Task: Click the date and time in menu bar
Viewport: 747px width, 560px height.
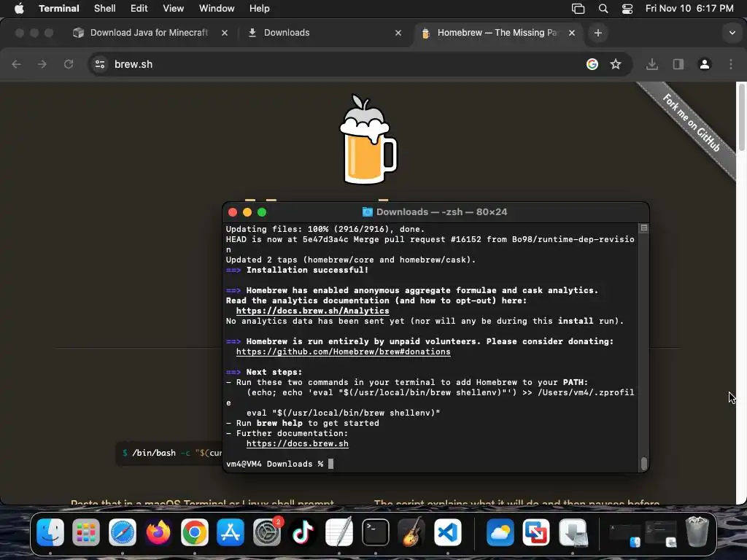Action: pyautogui.click(x=689, y=9)
